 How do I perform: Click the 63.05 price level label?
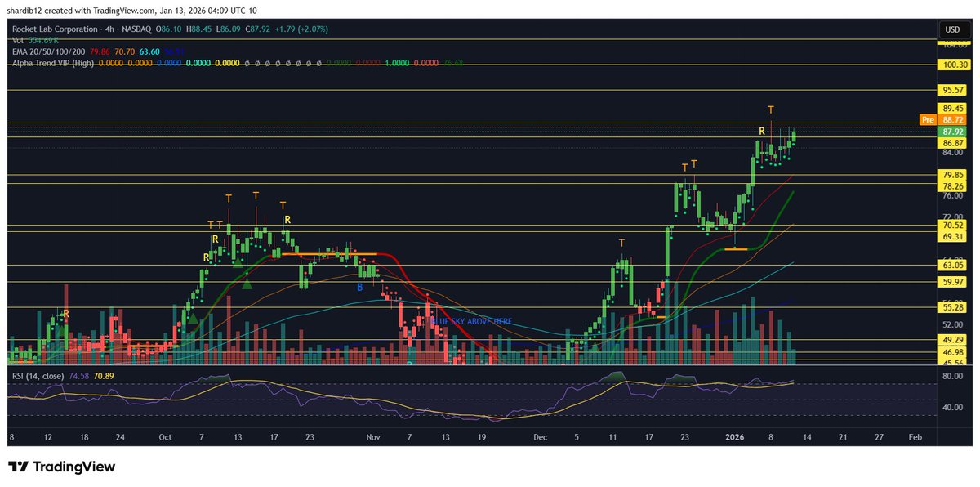point(953,265)
